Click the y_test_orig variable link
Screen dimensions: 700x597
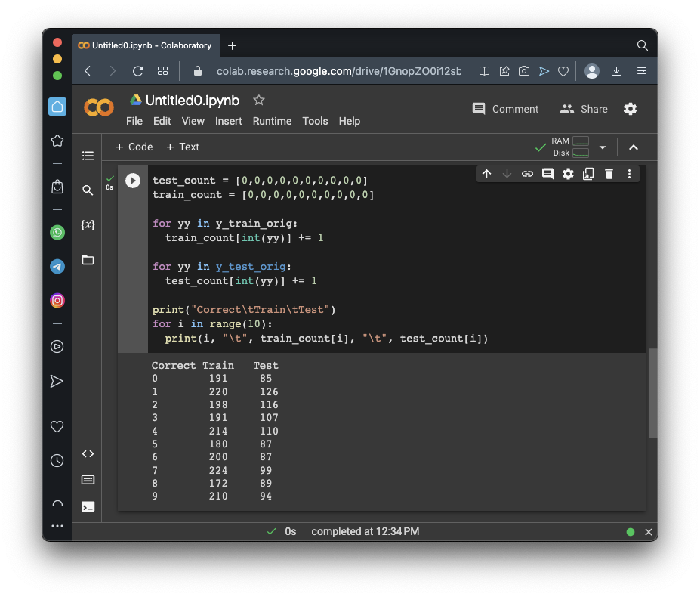coord(251,266)
